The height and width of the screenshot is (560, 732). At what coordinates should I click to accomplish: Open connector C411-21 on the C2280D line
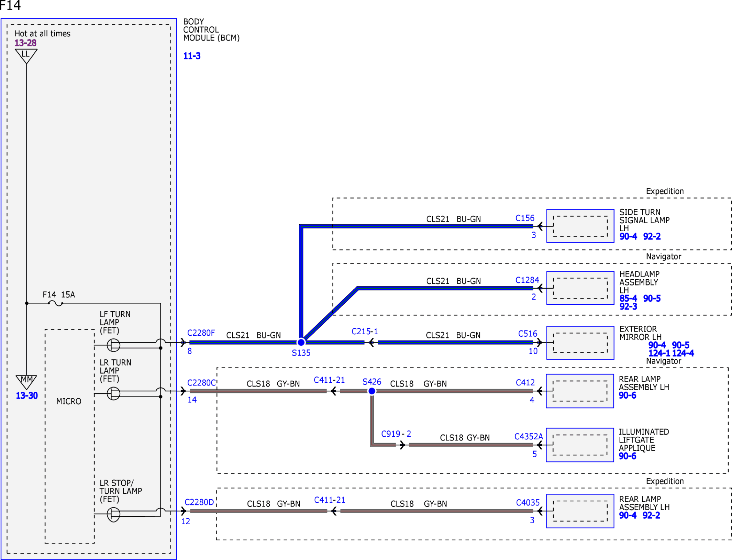click(x=330, y=500)
